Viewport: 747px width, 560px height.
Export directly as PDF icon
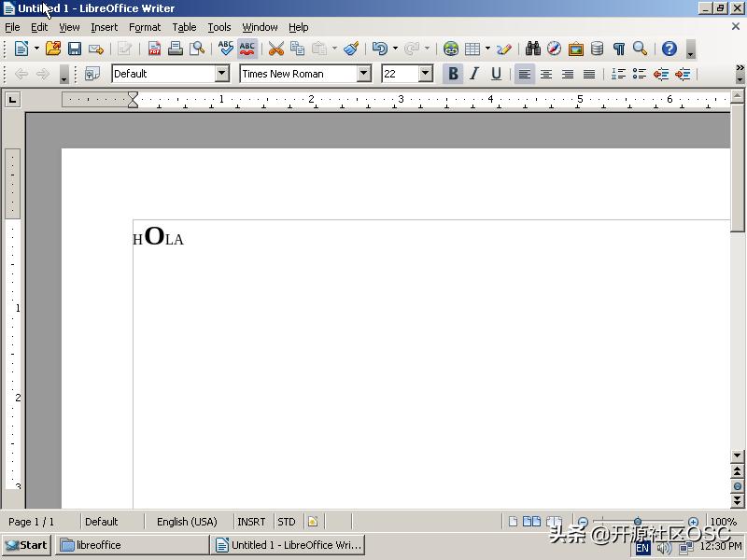(154, 49)
